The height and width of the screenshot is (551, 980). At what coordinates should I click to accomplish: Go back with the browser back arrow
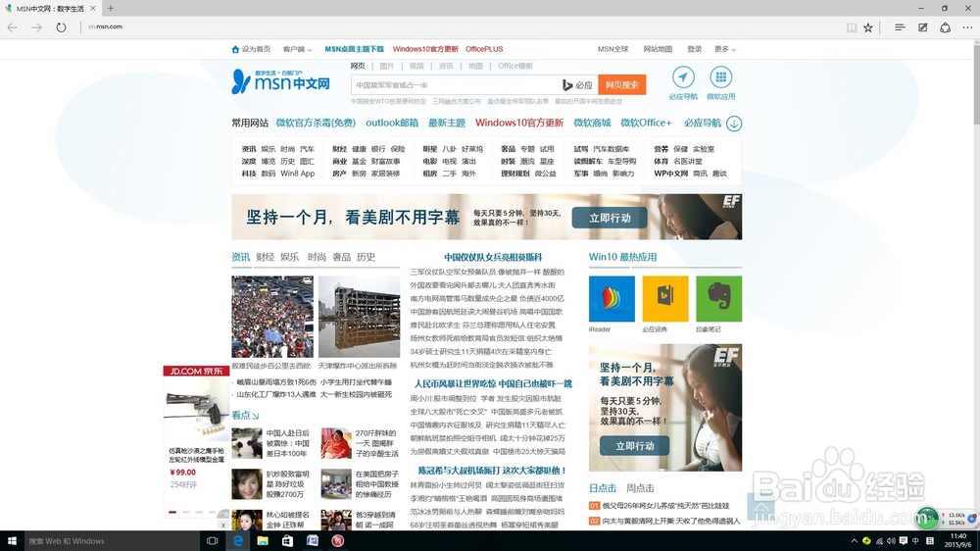[13, 27]
